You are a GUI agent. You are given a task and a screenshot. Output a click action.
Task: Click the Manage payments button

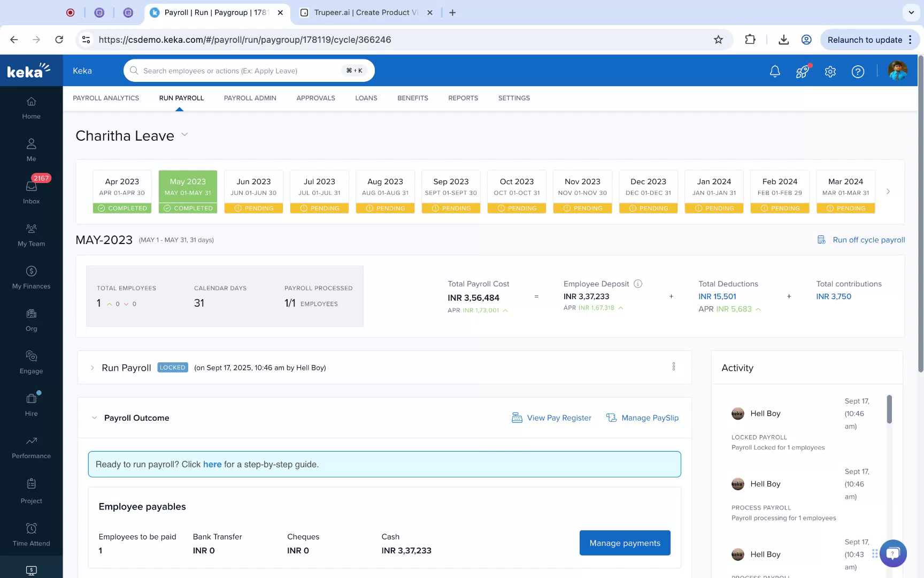tap(625, 543)
